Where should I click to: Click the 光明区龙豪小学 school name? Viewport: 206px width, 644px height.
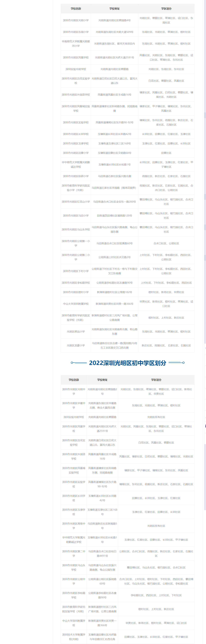[76, 345]
